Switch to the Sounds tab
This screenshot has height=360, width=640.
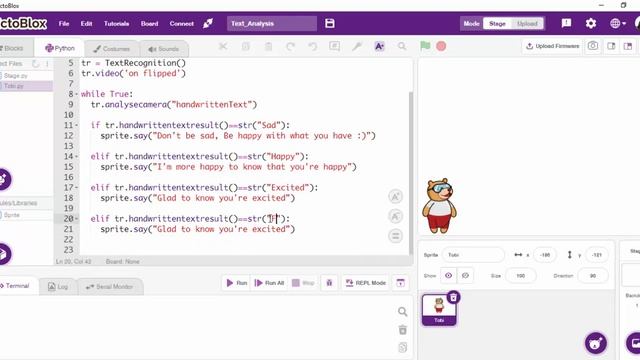pos(163,49)
